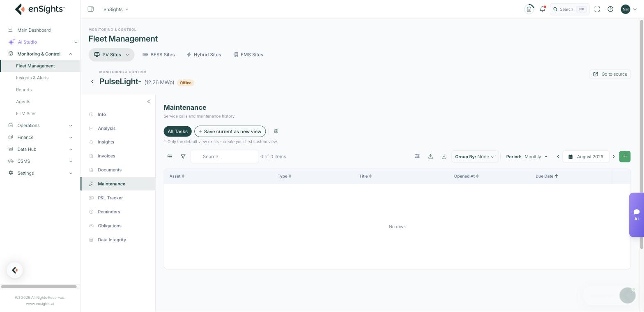Screen dimensions: 644x312
Task: Collapse the site submenu with double chevron
Action: coord(149,102)
